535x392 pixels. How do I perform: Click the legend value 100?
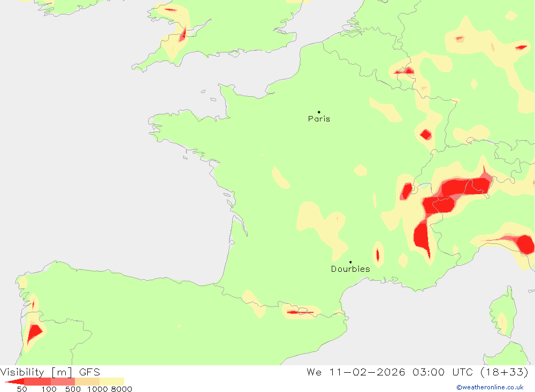tap(49, 389)
